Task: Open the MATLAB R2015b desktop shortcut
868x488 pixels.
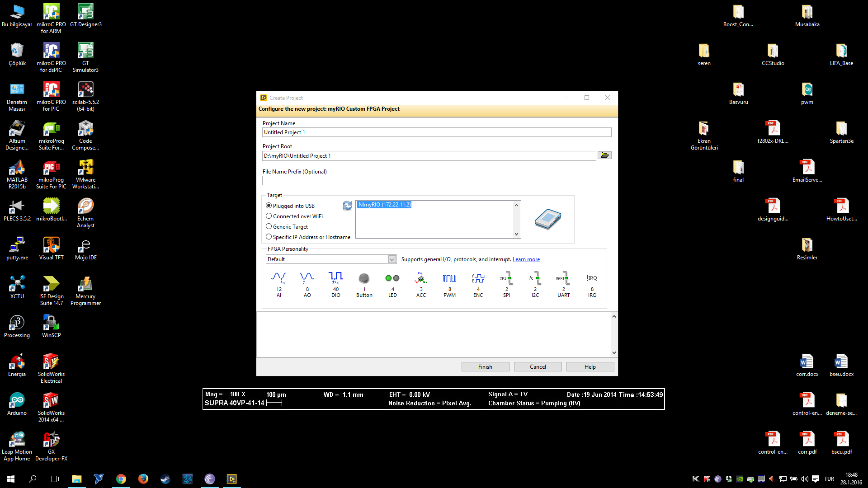Action: (x=17, y=174)
